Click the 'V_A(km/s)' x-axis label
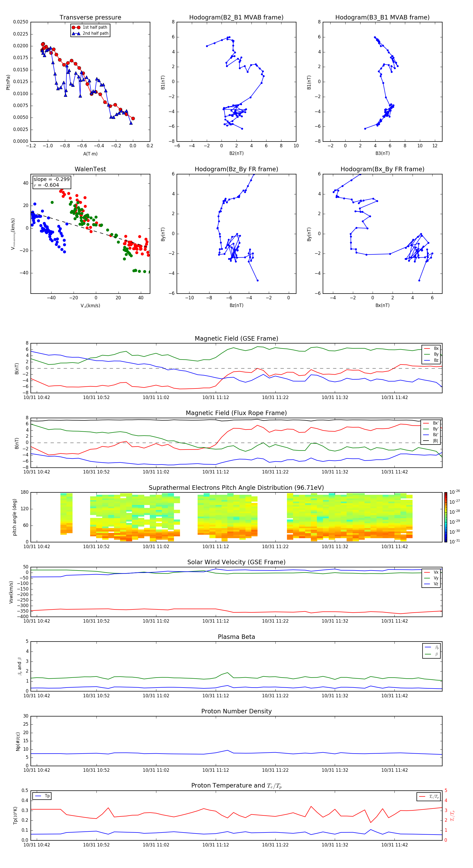Image resolution: width=473 pixels, height=868 pixels. (90, 306)
